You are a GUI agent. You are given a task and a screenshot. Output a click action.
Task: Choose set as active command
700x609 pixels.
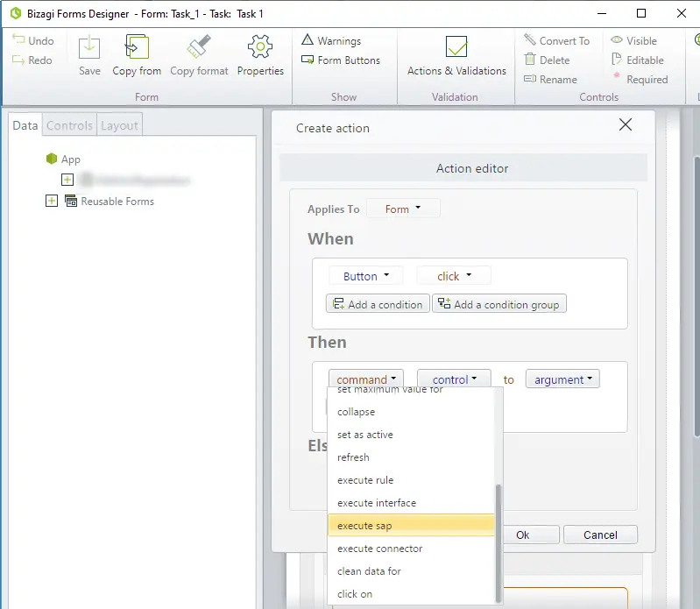click(x=411, y=435)
